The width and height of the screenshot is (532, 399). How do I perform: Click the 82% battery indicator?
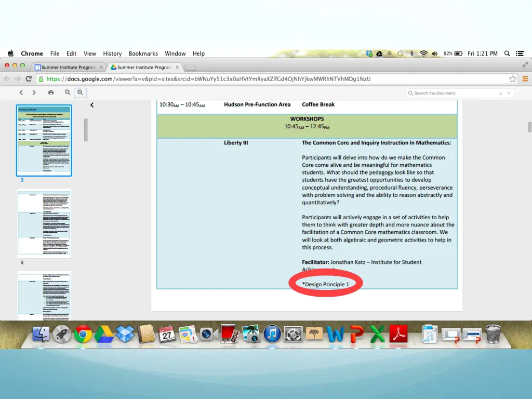pos(453,54)
